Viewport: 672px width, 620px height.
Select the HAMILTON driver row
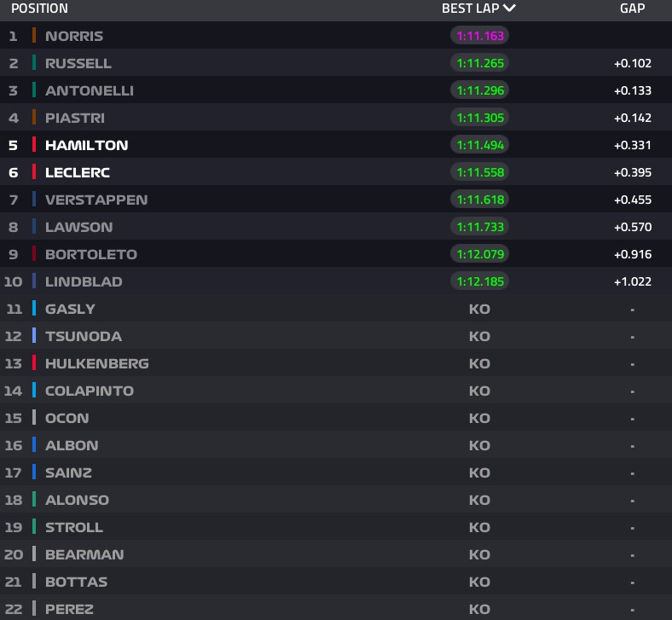point(336,145)
